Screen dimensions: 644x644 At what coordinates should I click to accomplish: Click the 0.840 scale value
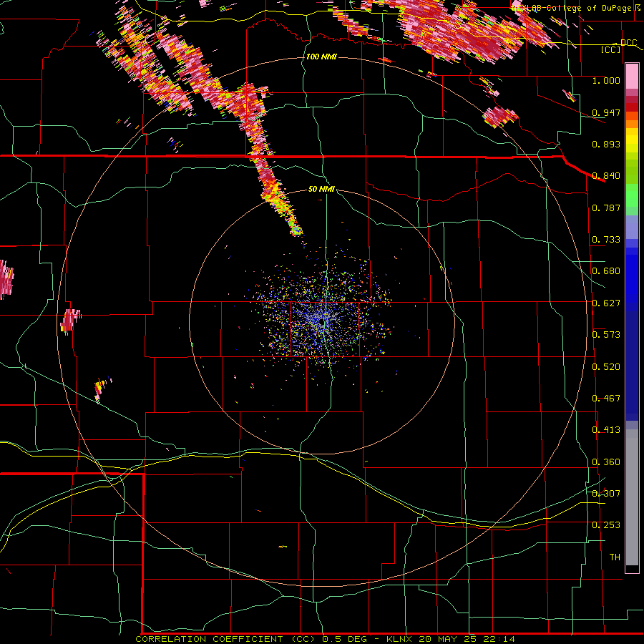click(606, 176)
